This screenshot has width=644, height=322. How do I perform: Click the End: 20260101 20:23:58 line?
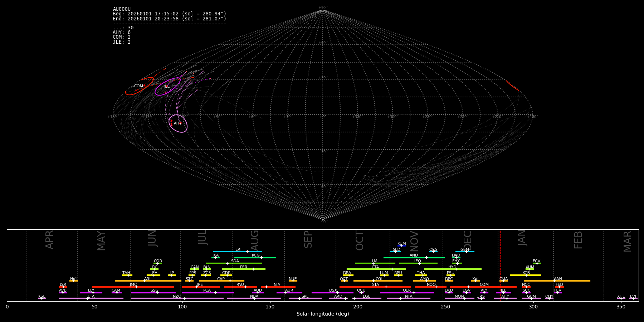[x=170, y=19]
